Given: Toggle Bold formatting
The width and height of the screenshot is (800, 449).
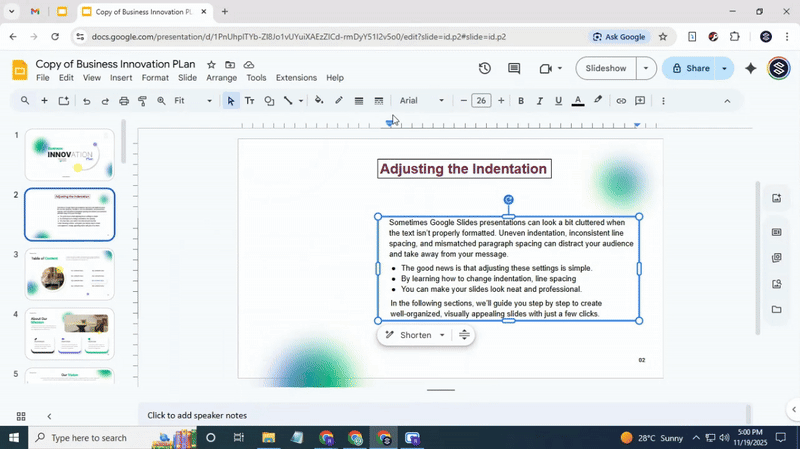Looking at the screenshot, I should pyautogui.click(x=520, y=101).
